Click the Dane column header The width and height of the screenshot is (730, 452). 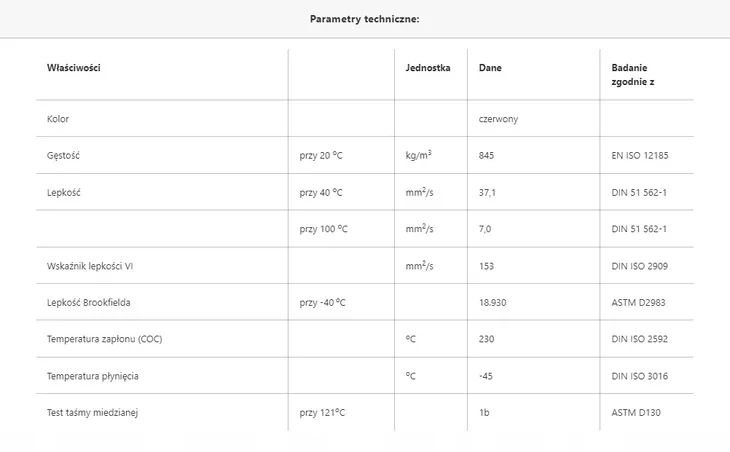[x=490, y=68]
